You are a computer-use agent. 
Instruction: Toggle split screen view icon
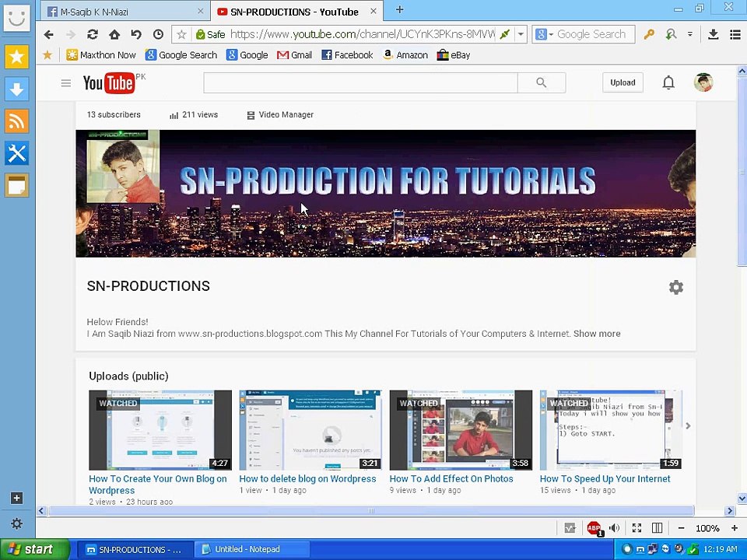coord(657,528)
